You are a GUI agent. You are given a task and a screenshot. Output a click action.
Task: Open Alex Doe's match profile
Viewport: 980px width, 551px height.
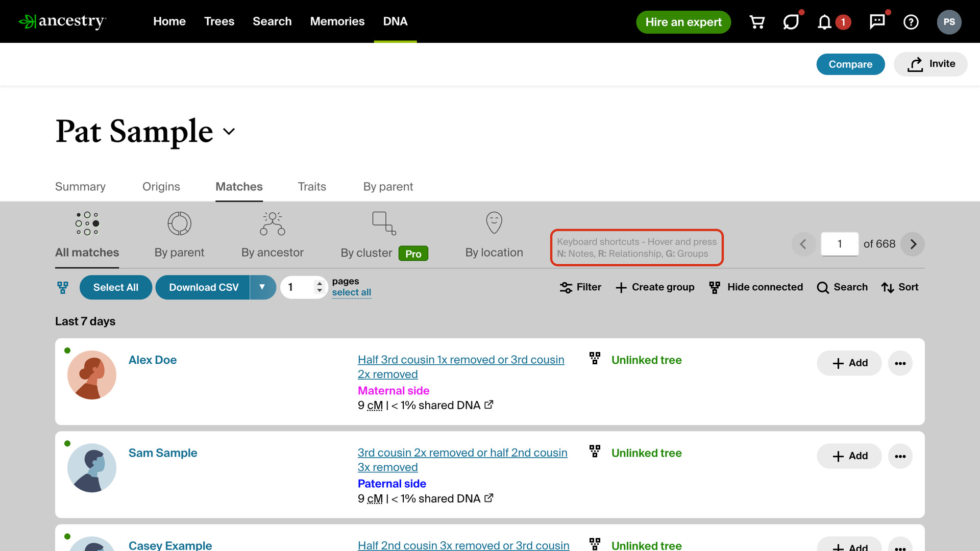point(153,360)
